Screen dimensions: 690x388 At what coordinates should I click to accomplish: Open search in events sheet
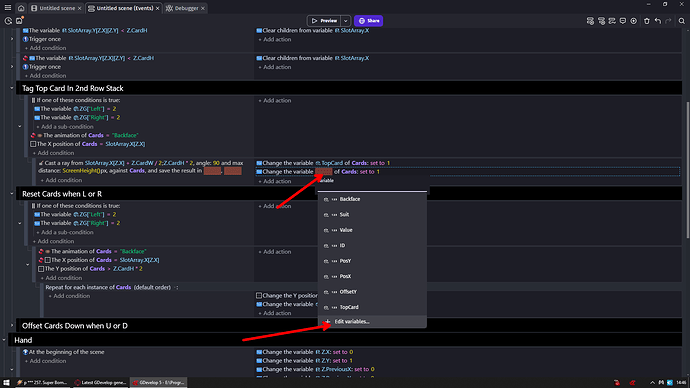[681, 21]
